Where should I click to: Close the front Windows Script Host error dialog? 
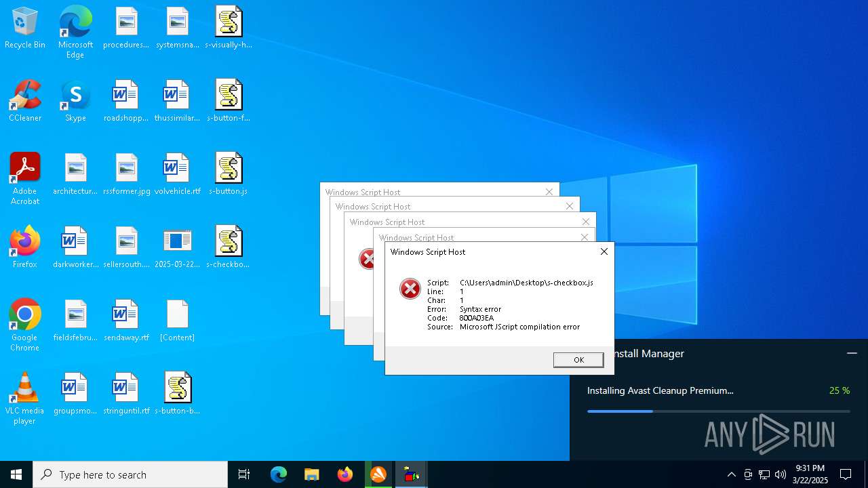(604, 251)
